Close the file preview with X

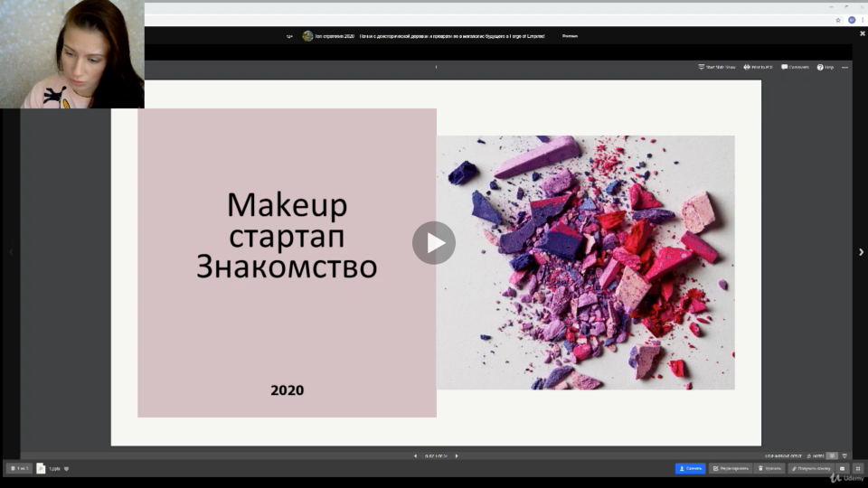tap(862, 33)
